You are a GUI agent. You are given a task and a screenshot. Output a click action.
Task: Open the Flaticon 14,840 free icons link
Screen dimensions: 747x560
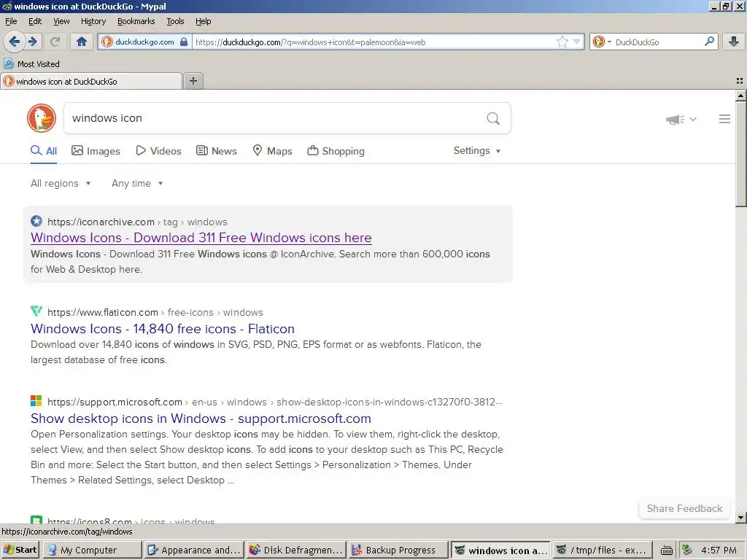coord(163,329)
